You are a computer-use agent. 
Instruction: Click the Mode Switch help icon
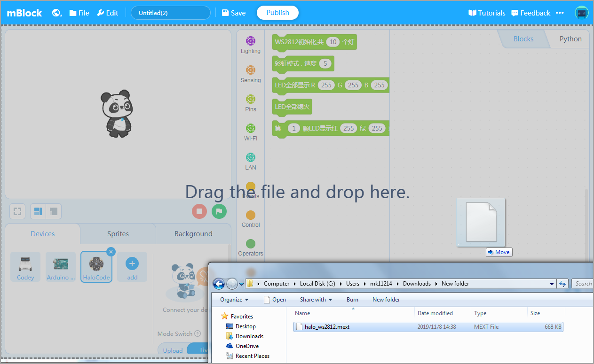198,333
